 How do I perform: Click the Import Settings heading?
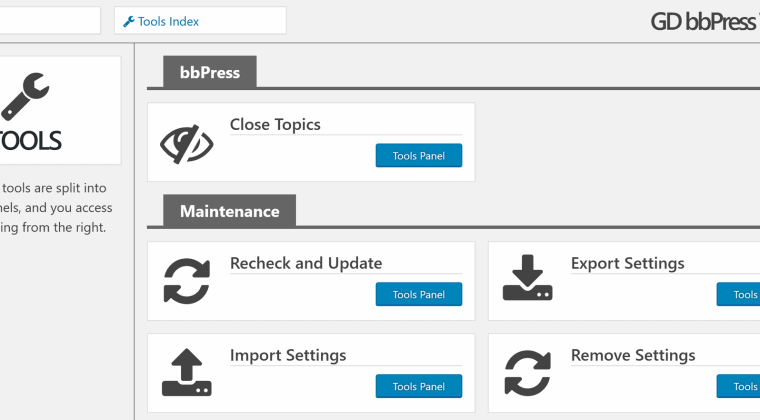tap(288, 355)
